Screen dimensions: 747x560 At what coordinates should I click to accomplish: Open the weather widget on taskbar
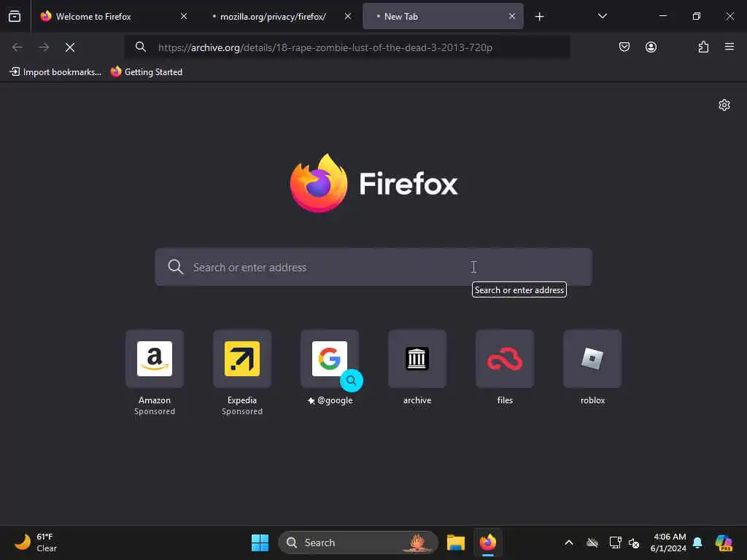click(x=36, y=542)
